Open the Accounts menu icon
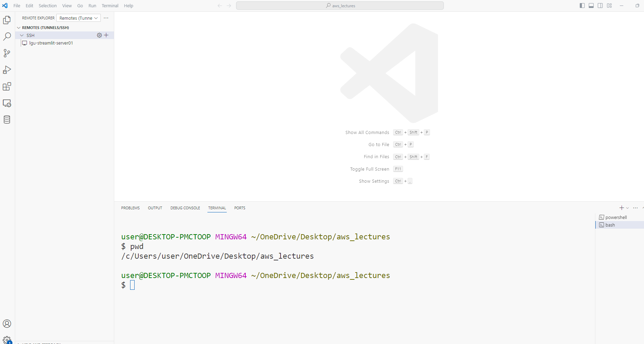This screenshot has width=644, height=344. 7,324
